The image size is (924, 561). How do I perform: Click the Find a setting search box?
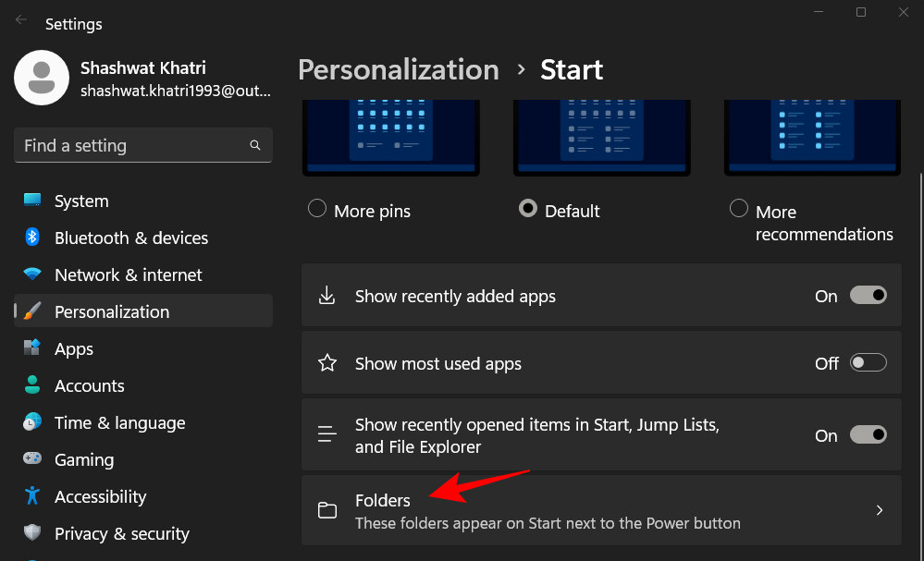tap(143, 145)
